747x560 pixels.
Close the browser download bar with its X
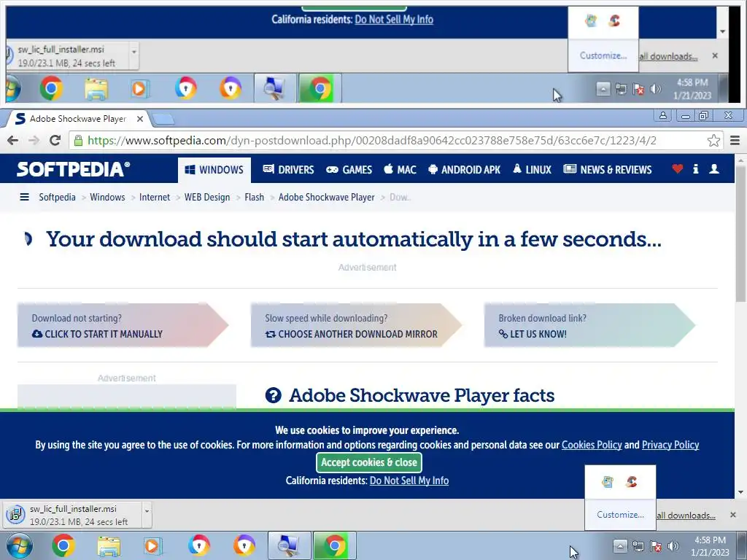click(732, 515)
